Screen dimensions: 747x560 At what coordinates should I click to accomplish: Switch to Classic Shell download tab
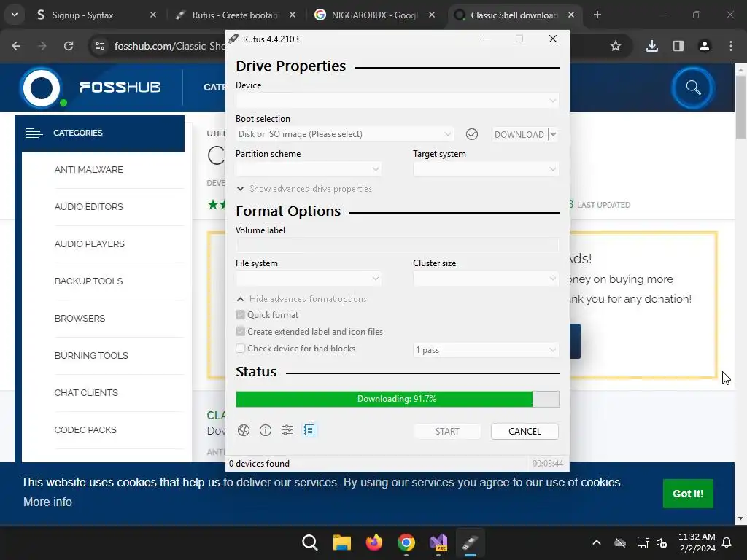[514, 15]
